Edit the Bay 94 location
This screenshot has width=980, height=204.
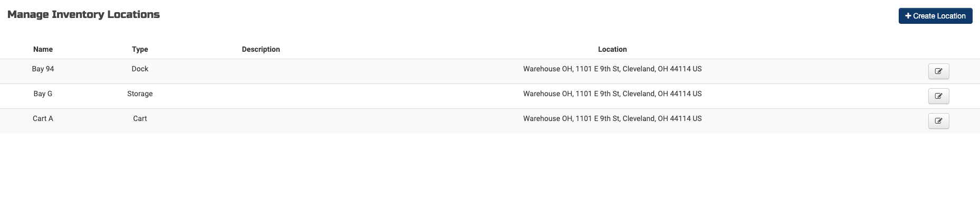tap(938, 71)
